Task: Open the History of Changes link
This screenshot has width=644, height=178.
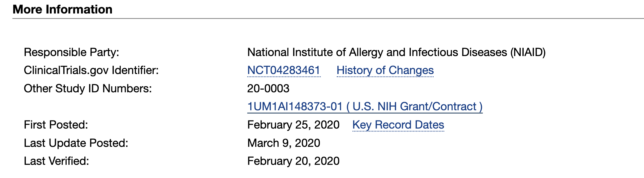Action: [385, 70]
